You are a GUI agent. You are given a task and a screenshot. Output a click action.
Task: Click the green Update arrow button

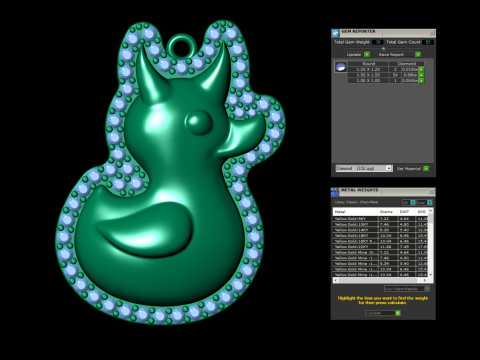pos(367,54)
